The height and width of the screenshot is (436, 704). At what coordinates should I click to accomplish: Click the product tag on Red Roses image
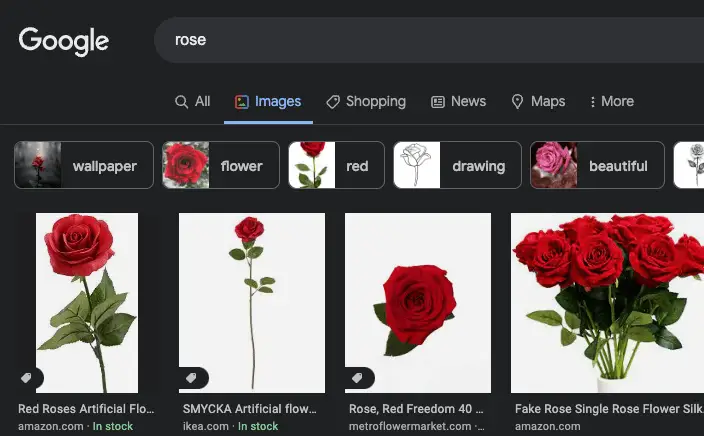pos(26,378)
